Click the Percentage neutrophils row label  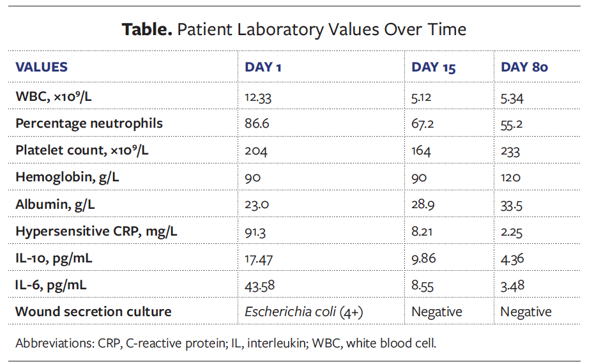coord(89,123)
